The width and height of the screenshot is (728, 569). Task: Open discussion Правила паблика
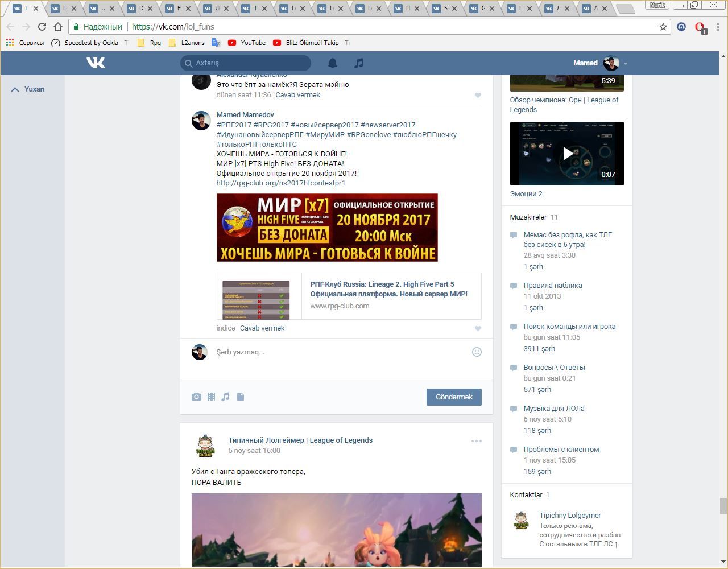coord(553,286)
